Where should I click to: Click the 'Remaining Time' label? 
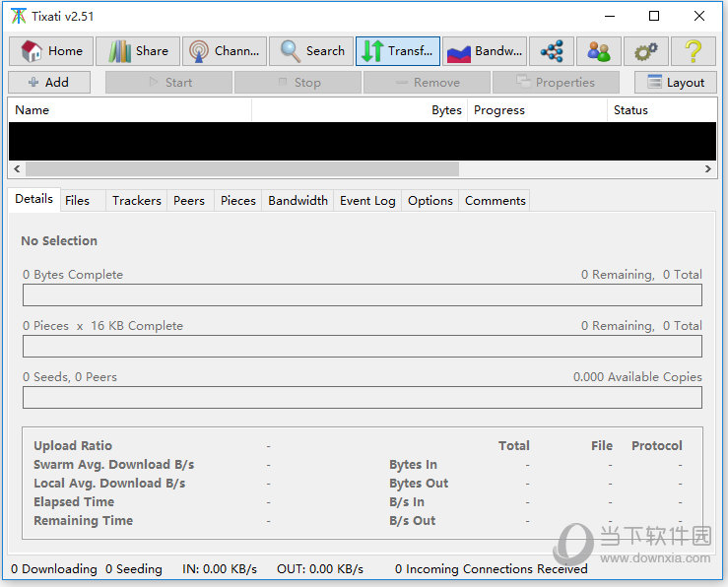point(83,521)
